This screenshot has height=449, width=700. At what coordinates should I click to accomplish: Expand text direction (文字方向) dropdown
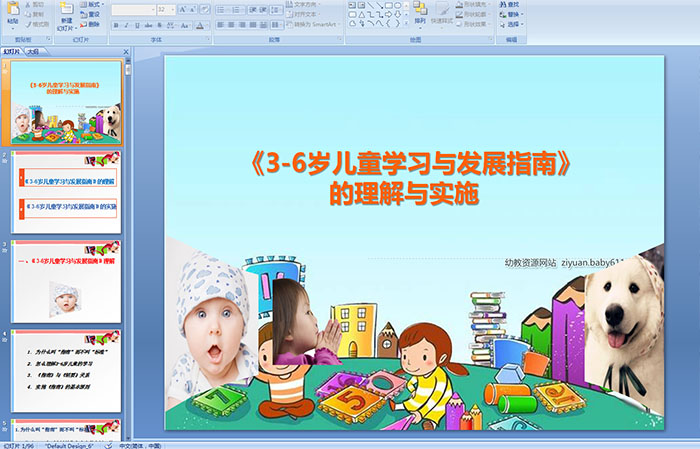point(304,4)
